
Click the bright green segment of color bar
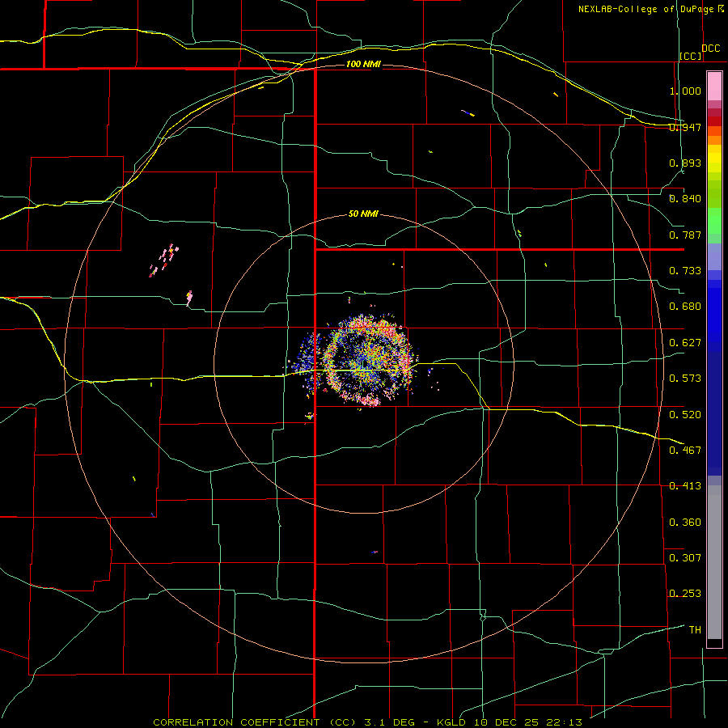point(714,221)
